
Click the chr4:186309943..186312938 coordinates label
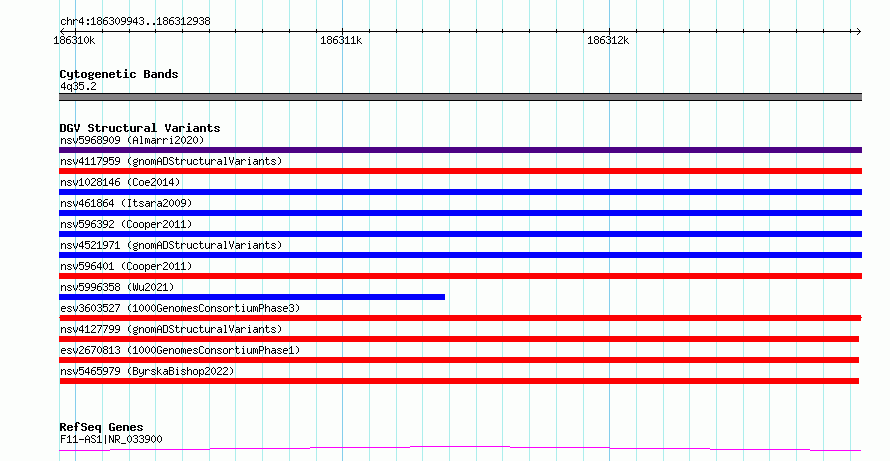click(135, 21)
